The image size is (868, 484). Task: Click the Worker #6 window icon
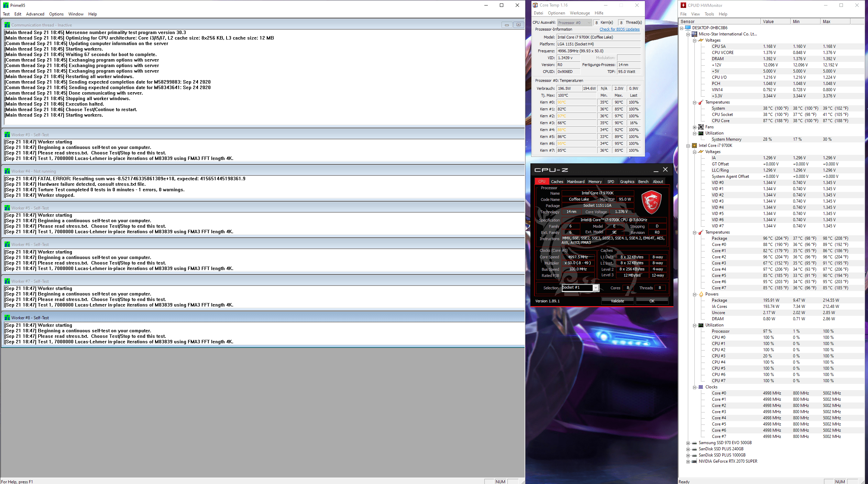(x=7, y=244)
